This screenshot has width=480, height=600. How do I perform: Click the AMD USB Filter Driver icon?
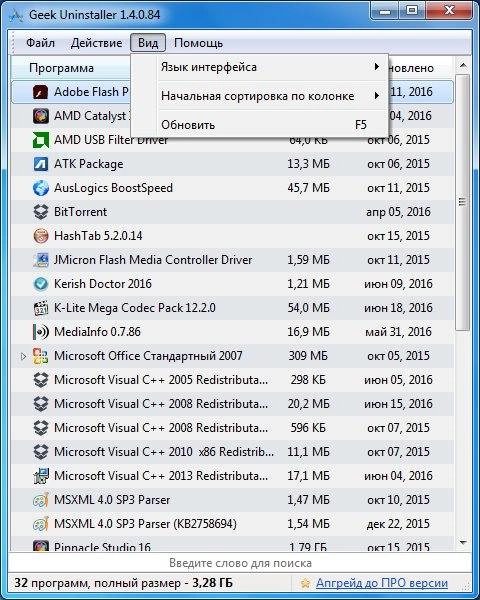coord(40,140)
